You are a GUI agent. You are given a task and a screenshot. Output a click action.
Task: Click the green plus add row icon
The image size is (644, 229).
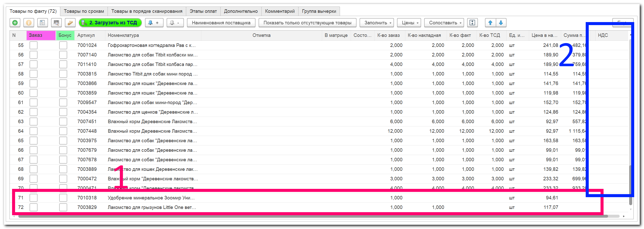(x=15, y=23)
